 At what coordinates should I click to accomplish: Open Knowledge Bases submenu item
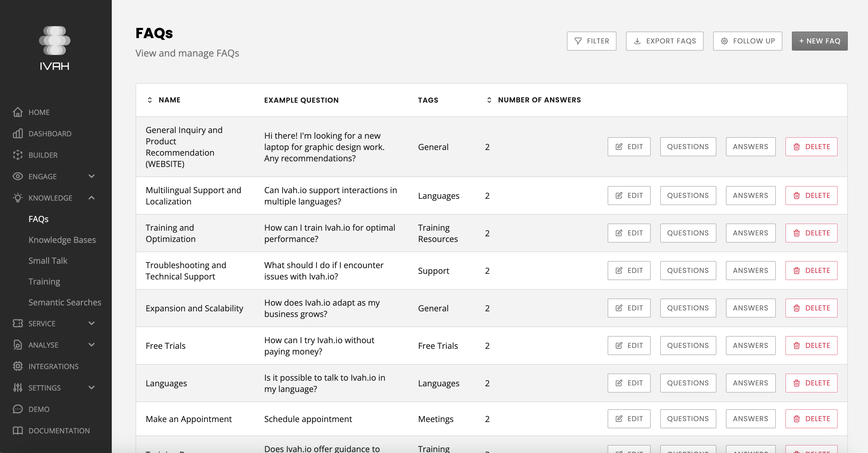[x=62, y=240]
